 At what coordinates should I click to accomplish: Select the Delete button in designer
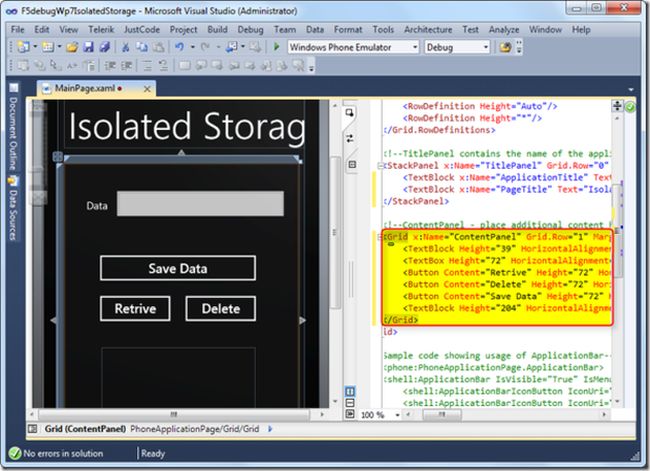point(220,309)
